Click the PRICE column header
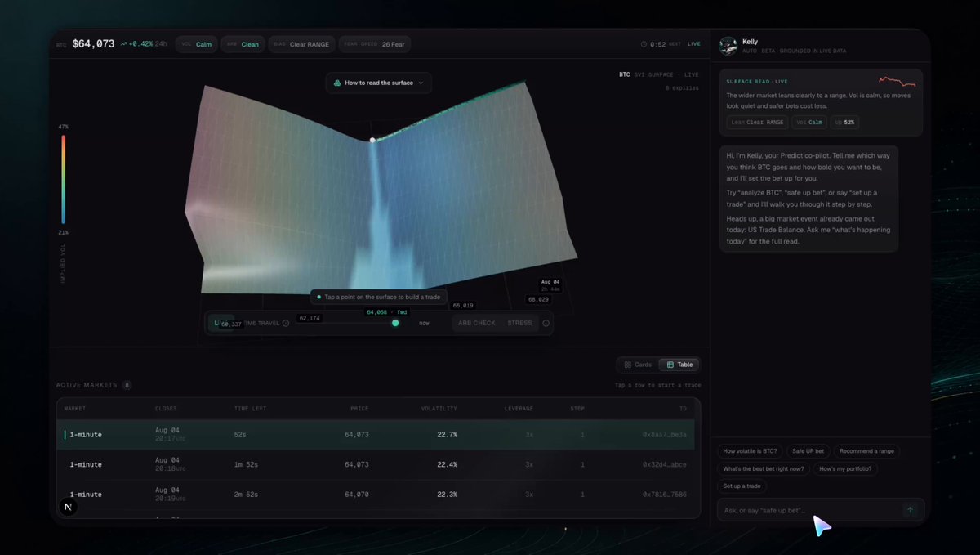 pyautogui.click(x=360, y=408)
